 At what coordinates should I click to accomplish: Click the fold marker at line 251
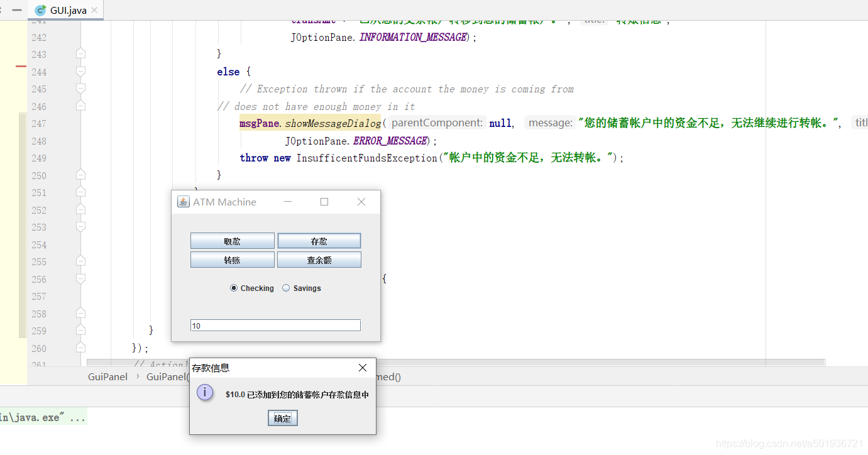(x=80, y=192)
